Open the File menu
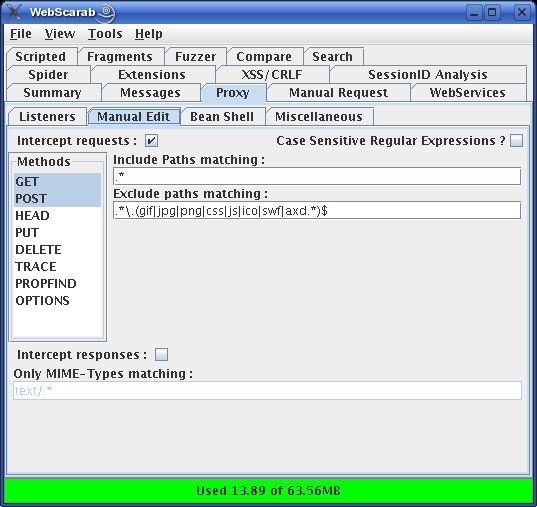This screenshot has height=507, width=537. 21,34
